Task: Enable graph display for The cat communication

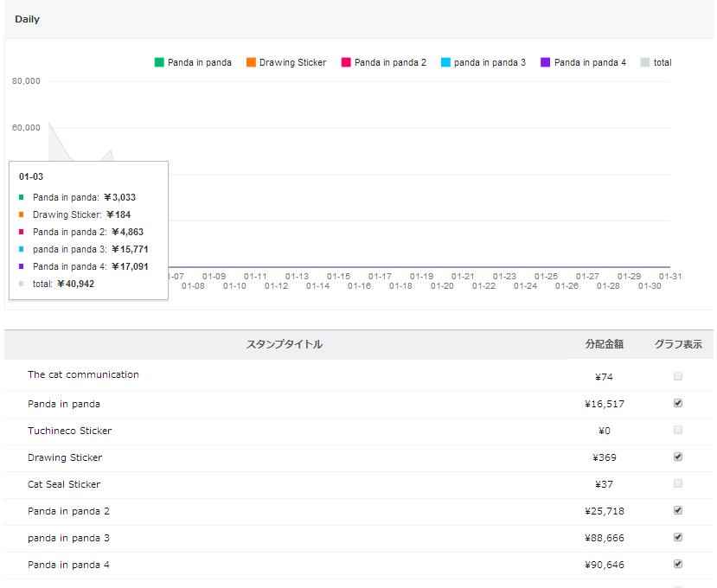Action: pos(678,376)
